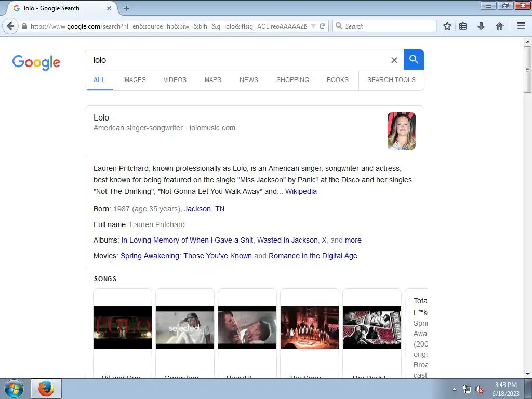
Task: Click the albums 'more' link
Action: [x=353, y=240]
